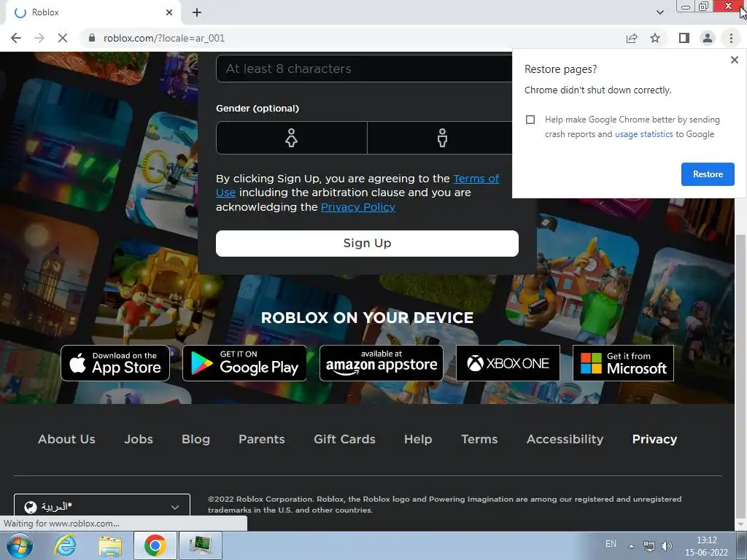747x560 pixels.
Task: Open Windows Explorer from taskbar
Action: 110,545
